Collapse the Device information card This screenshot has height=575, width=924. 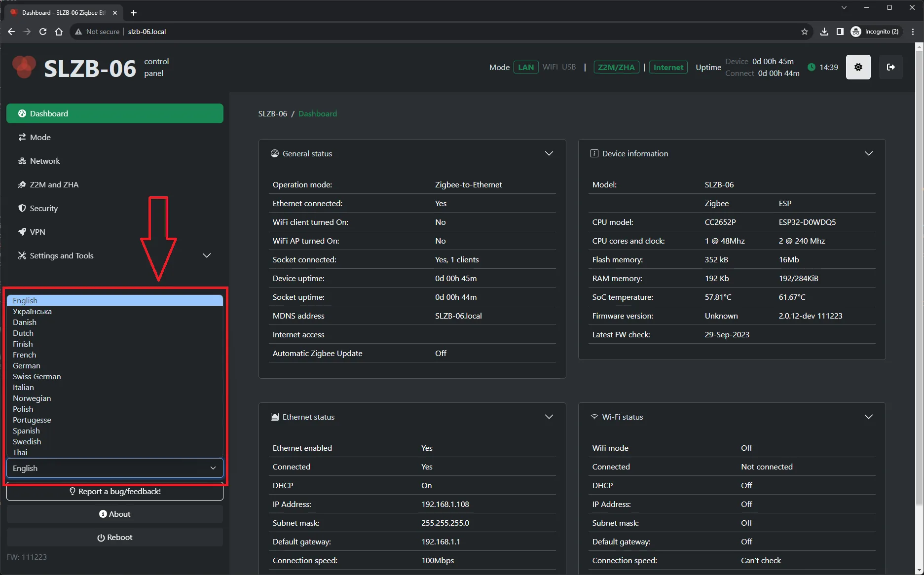[868, 153]
